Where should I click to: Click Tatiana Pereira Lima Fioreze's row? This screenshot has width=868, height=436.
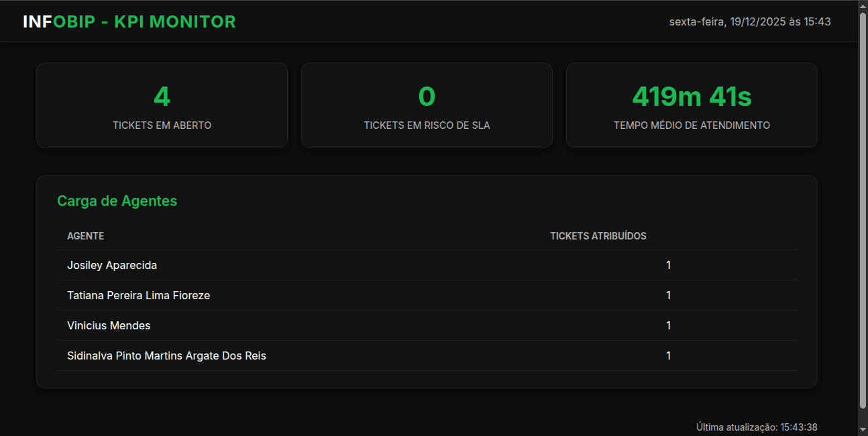pos(268,295)
